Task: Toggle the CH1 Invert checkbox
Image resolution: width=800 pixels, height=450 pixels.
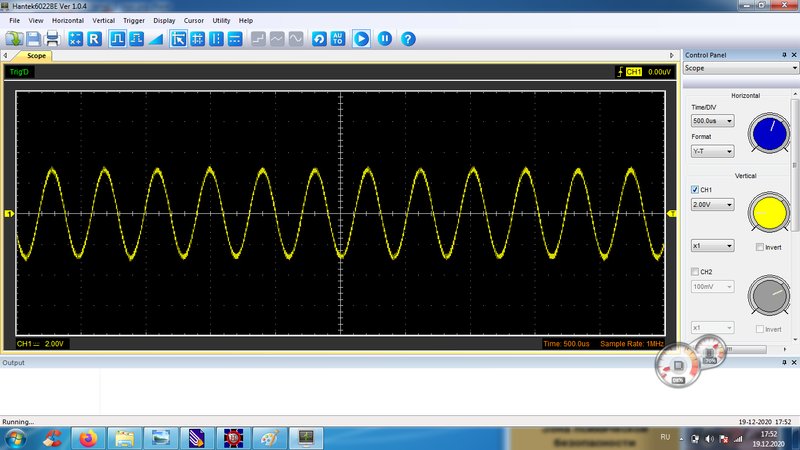Action: pos(761,246)
